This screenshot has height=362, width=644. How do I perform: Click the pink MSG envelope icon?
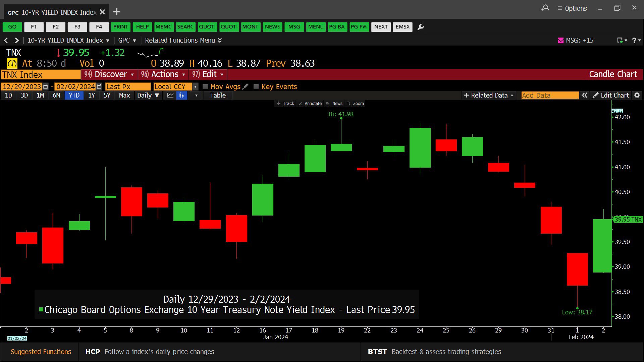560,40
